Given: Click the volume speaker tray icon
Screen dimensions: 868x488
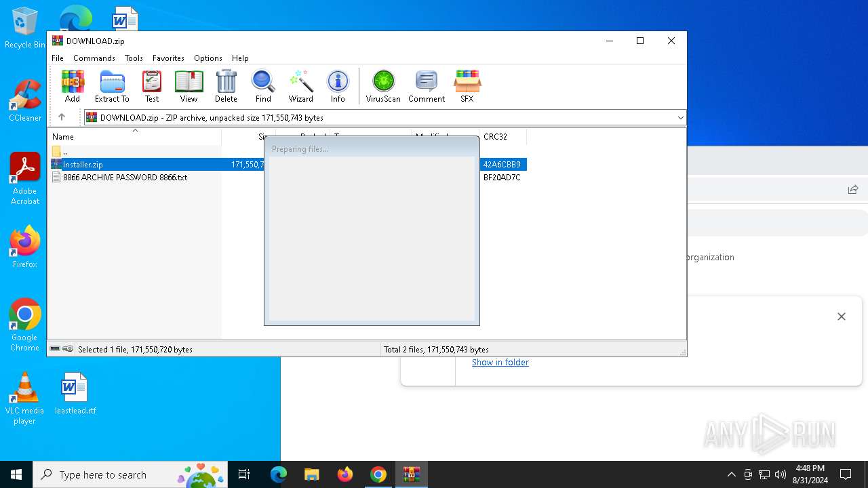Looking at the screenshot, I should click(x=781, y=474).
